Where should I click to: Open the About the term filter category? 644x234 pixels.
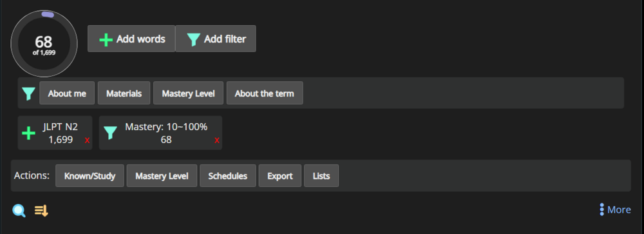click(265, 93)
